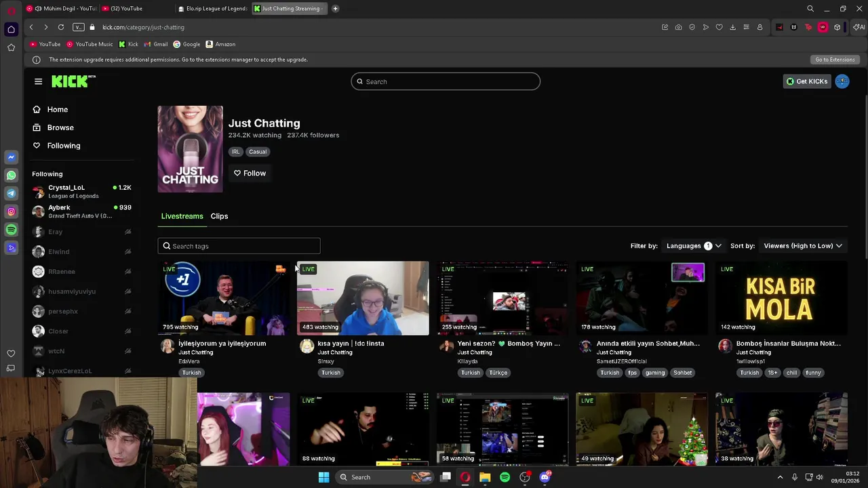Viewport: 868px width, 488px height.
Task: Open Discord from the Windows taskbar
Action: tap(545, 477)
